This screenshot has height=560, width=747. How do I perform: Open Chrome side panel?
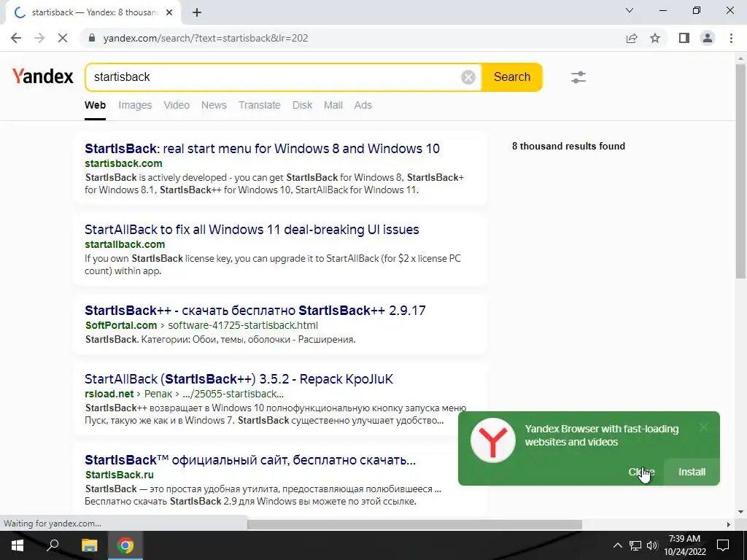(x=684, y=38)
